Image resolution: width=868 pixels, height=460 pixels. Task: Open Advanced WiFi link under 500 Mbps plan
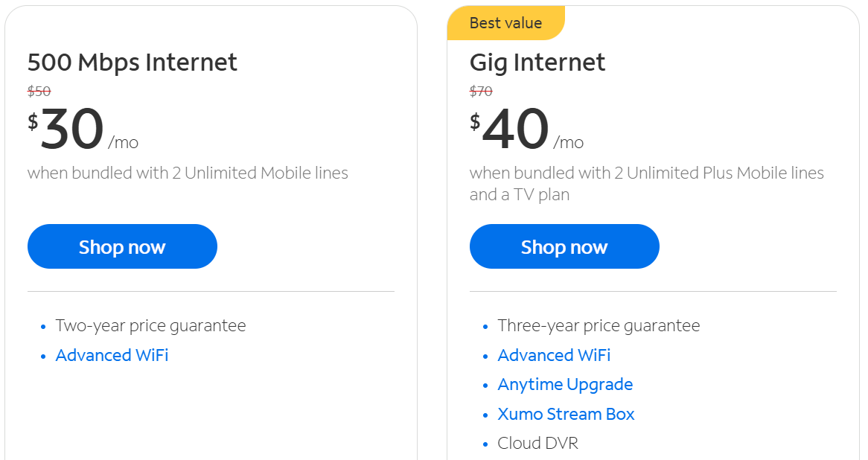pyautogui.click(x=112, y=355)
